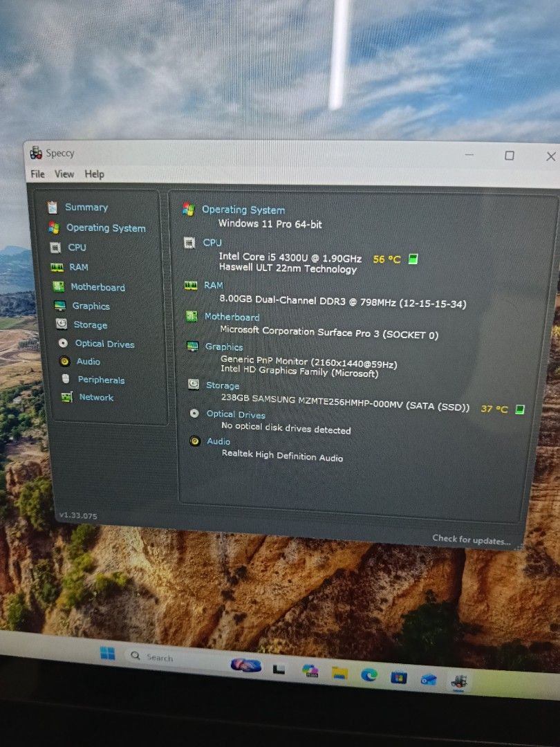
Task: Click the green CPU temperature indicator icon
Action: coord(413,259)
